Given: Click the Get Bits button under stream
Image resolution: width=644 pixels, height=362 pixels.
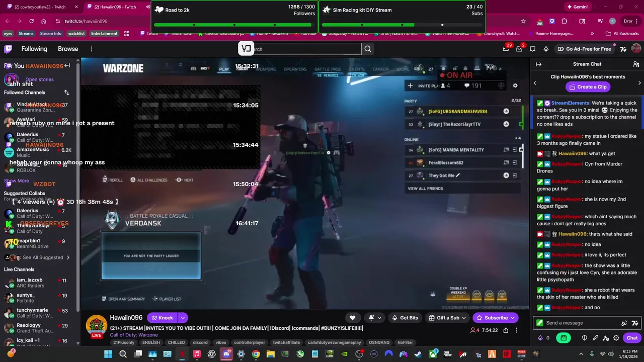Looking at the screenshot, I should (405, 318).
